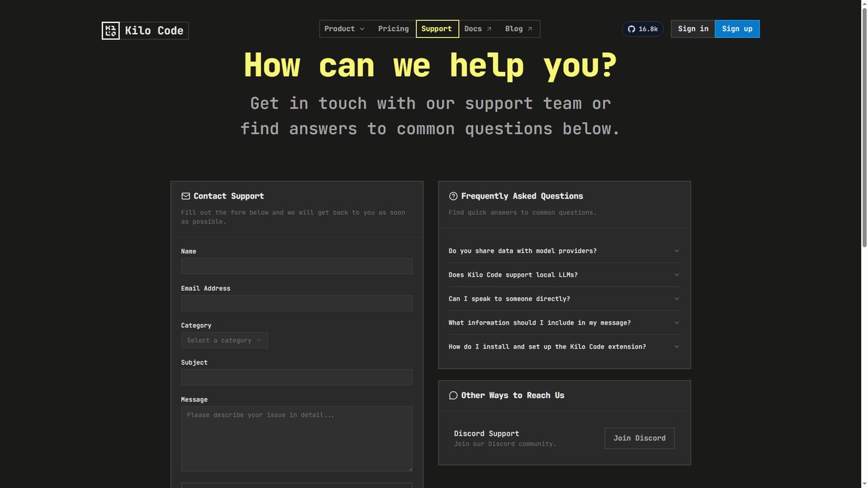Click the 'How can we help you?' heading
Viewport: 868px width, 488px height.
(x=431, y=66)
